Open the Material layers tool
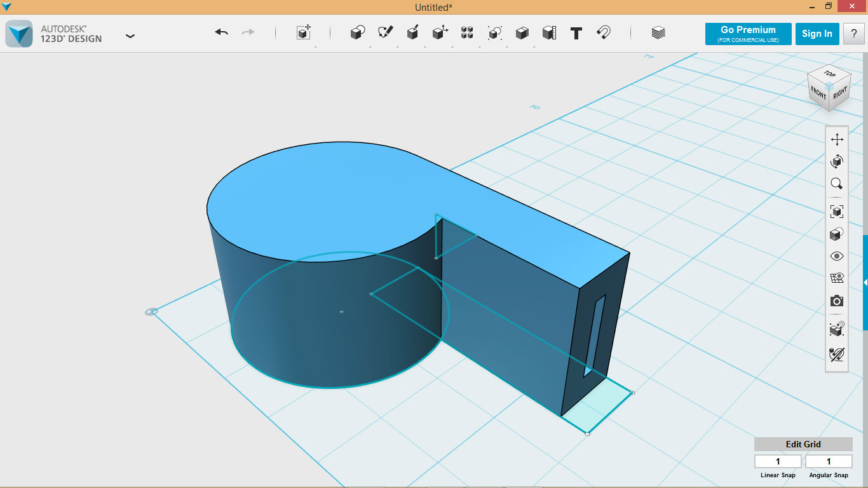 click(x=658, y=32)
